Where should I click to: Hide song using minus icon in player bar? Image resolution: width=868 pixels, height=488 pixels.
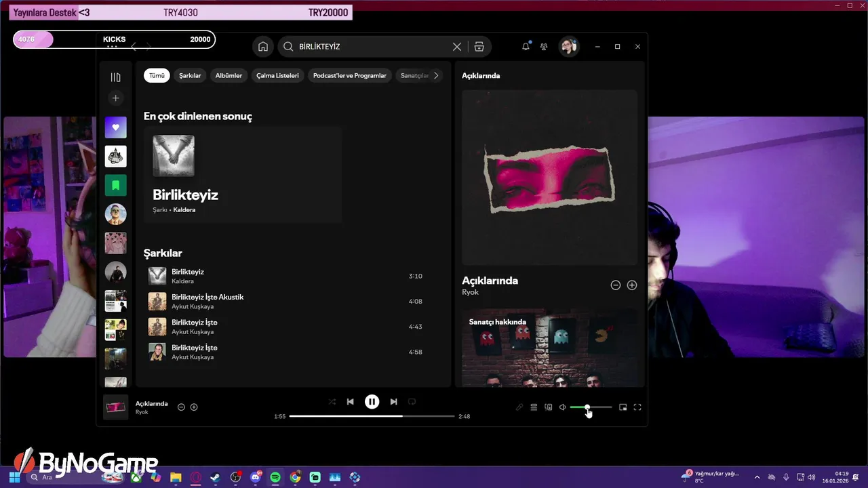[181, 407]
